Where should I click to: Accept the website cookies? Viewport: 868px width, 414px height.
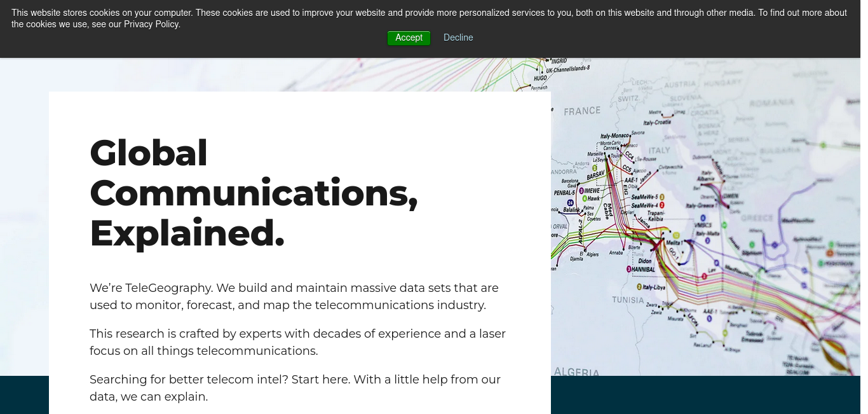pyautogui.click(x=409, y=38)
